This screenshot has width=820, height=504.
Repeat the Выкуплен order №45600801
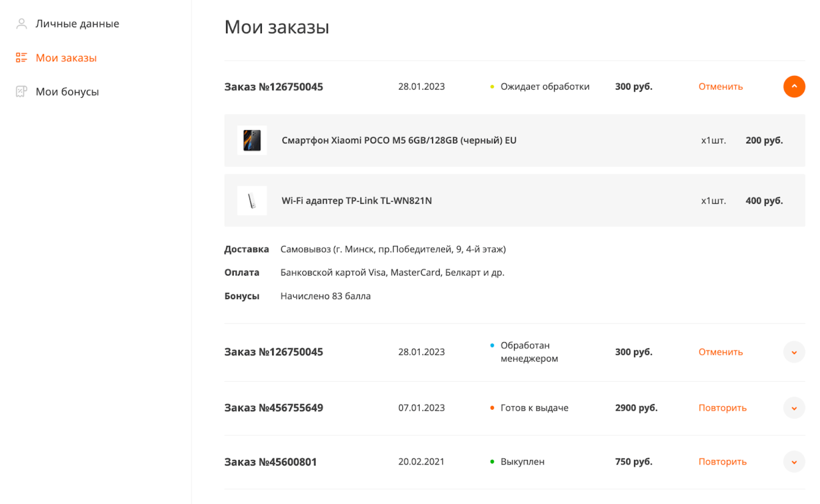722,462
